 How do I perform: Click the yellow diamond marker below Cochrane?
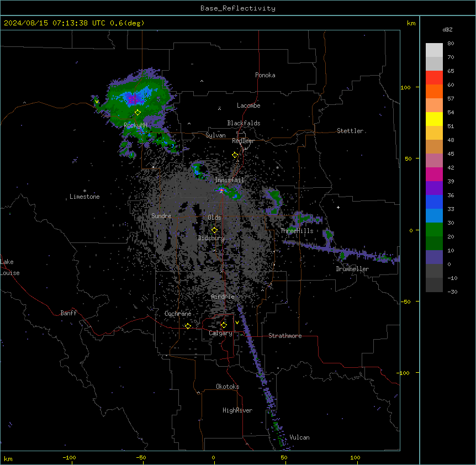(188, 326)
